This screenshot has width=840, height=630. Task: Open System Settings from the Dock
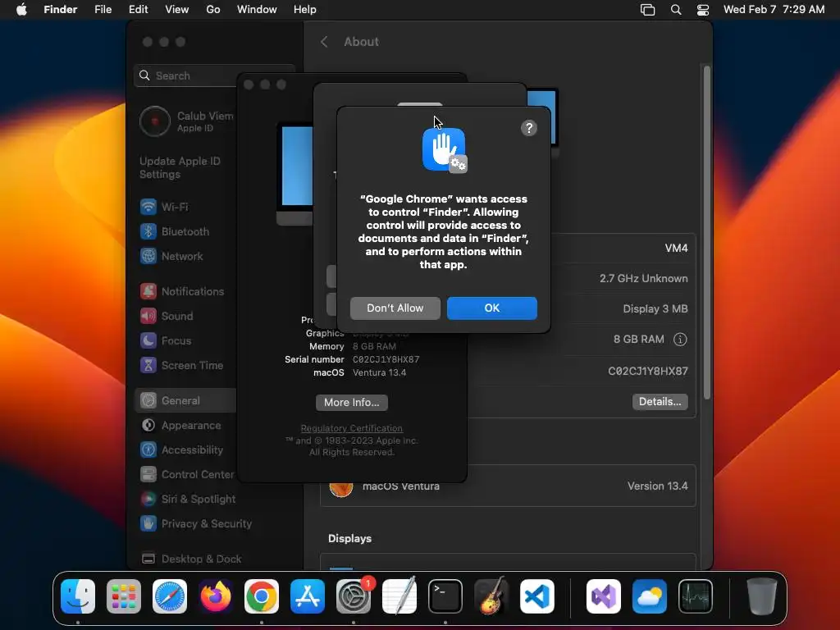[x=354, y=596]
